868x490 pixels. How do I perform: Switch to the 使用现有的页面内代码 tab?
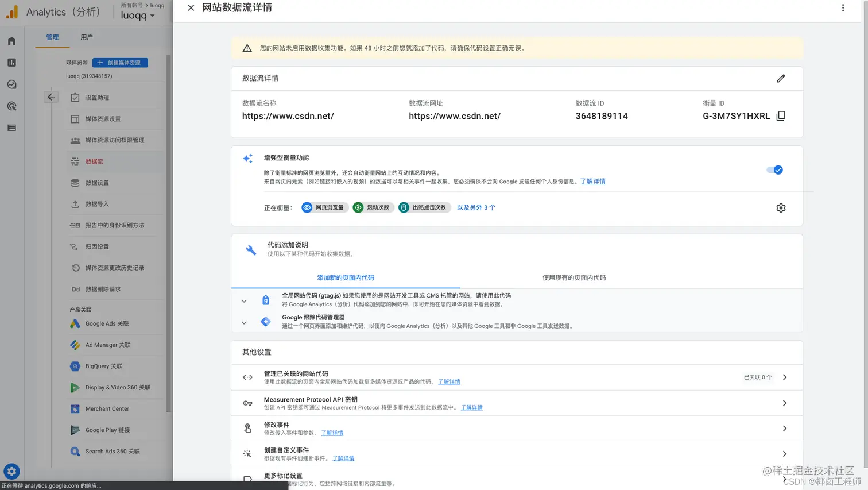(x=574, y=277)
